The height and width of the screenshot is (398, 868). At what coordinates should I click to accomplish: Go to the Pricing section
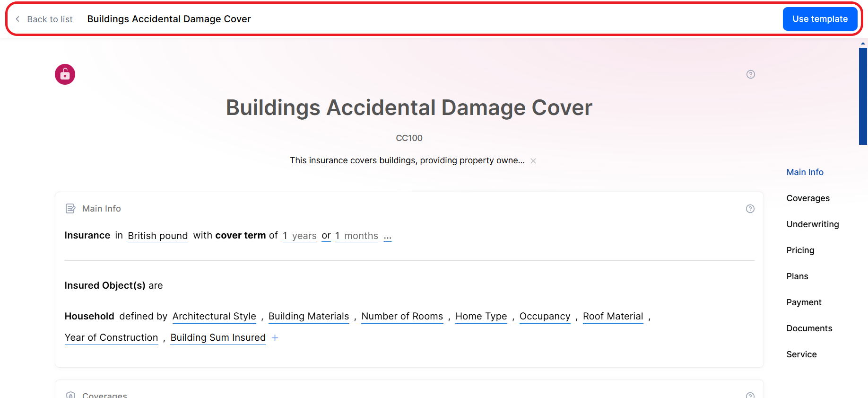(x=800, y=250)
